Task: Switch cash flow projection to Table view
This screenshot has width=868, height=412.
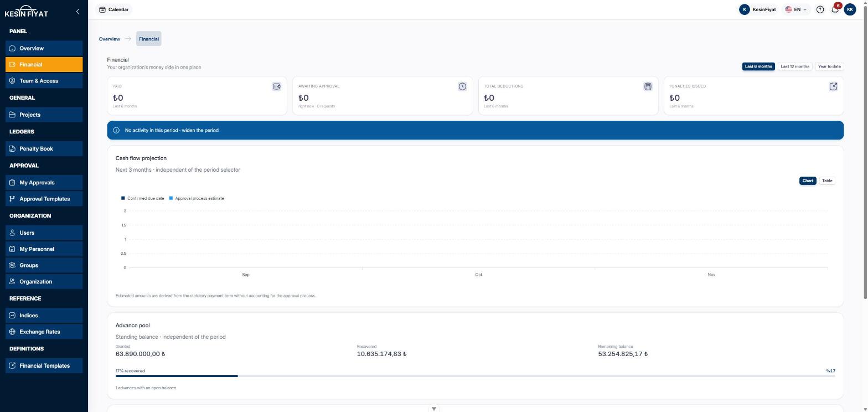Action: click(x=827, y=181)
